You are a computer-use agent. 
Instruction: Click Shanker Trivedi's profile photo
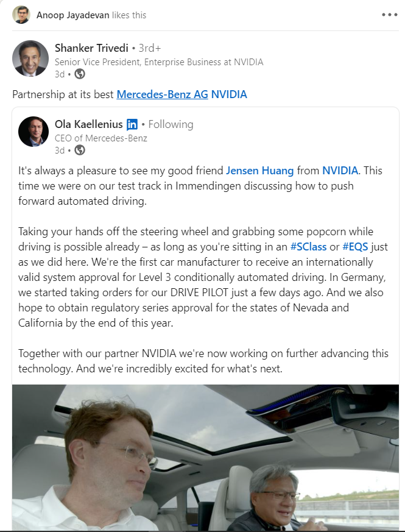(x=30, y=59)
